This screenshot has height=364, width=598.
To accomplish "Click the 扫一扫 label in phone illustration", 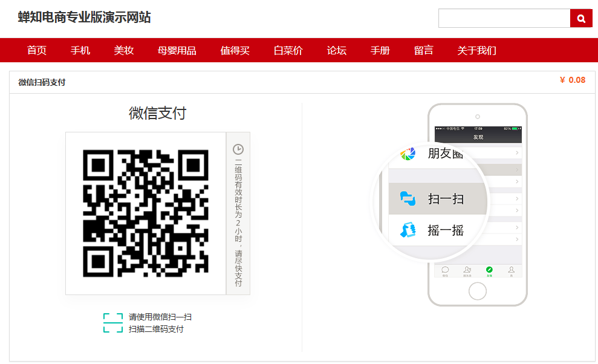I will pos(446,199).
